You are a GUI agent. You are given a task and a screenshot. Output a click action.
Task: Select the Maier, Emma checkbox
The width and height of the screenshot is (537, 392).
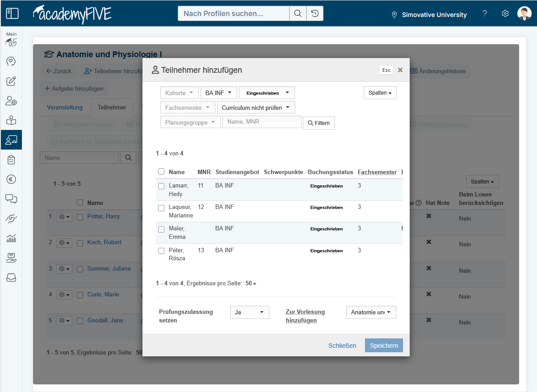tap(161, 229)
